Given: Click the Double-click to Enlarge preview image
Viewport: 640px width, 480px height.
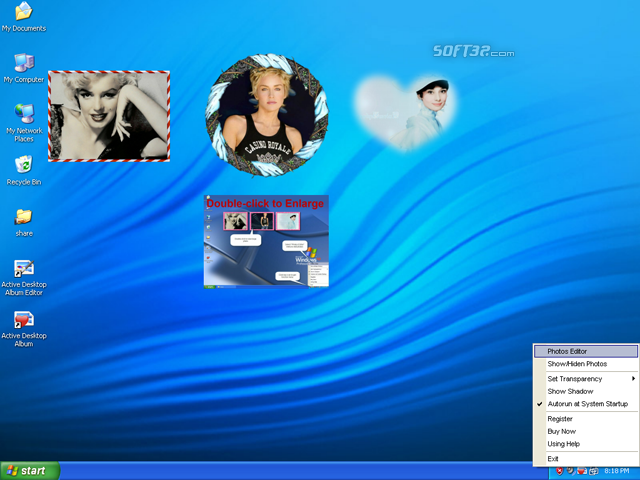Looking at the screenshot, I should (x=266, y=242).
